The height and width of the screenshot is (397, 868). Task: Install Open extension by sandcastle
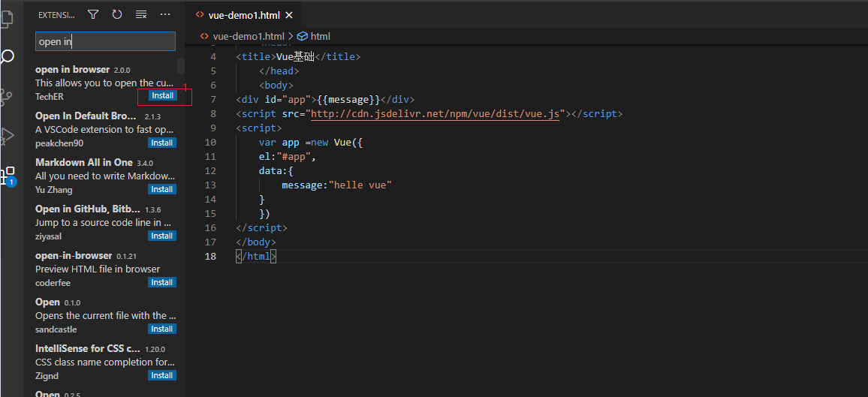(x=162, y=329)
